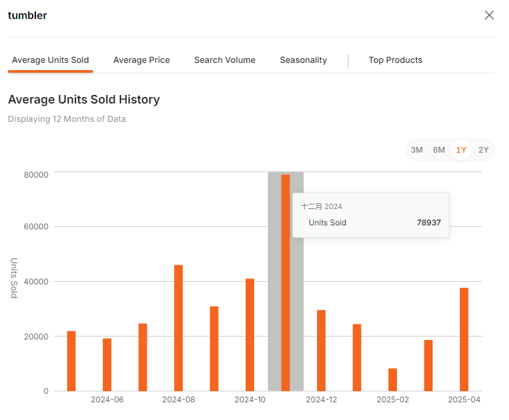
Task: Switch to the Average Units Sold tab
Action: click(x=50, y=60)
